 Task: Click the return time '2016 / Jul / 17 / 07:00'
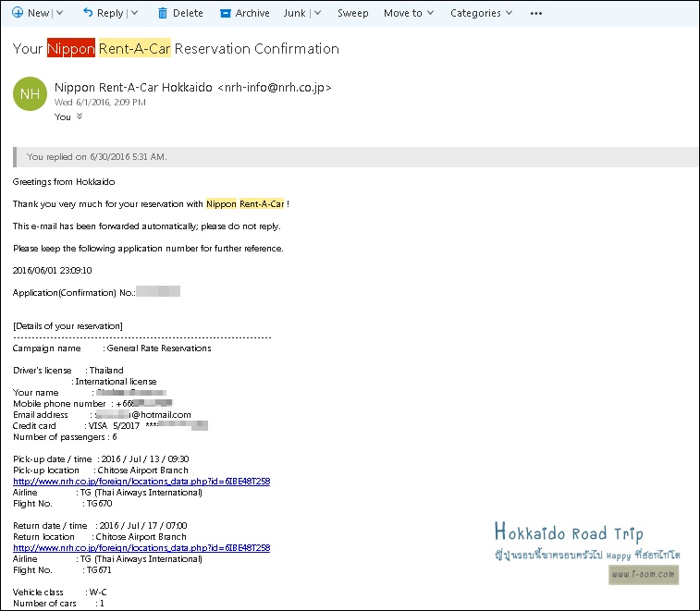point(143,526)
